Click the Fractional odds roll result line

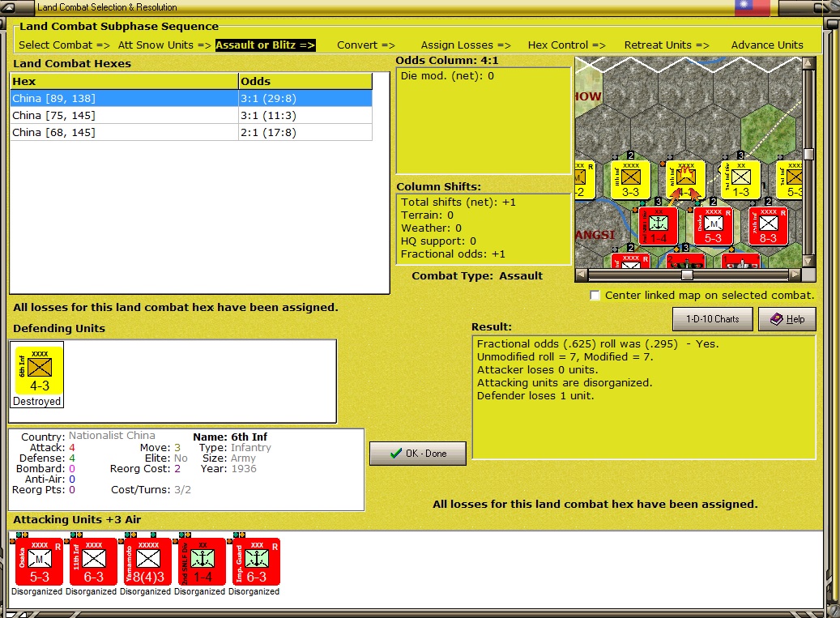(x=598, y=343)
